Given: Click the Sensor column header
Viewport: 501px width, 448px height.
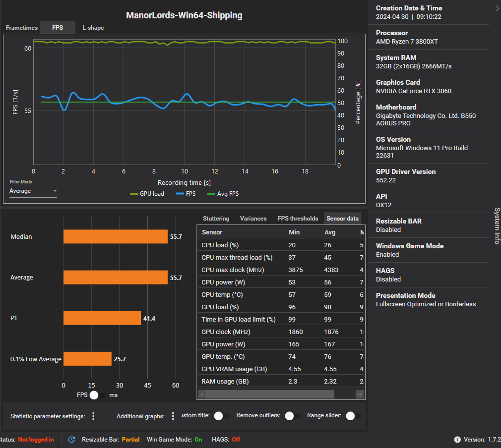Looking at the screenshot, I should click(212, 232).
